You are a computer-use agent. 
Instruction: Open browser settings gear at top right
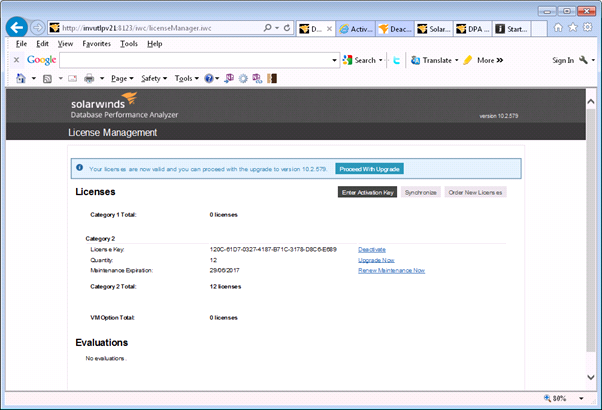587,27
